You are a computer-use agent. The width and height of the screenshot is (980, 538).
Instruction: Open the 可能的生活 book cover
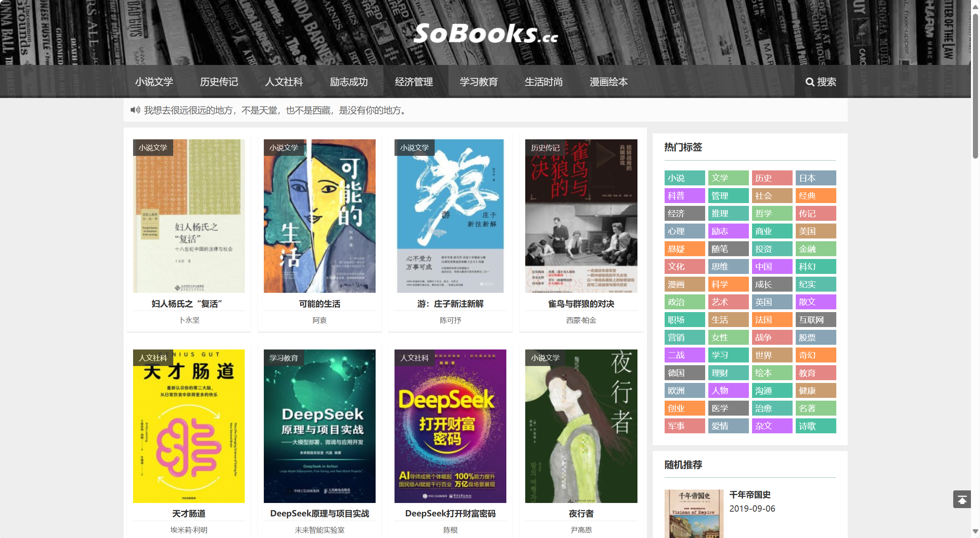tap(320, 216)
